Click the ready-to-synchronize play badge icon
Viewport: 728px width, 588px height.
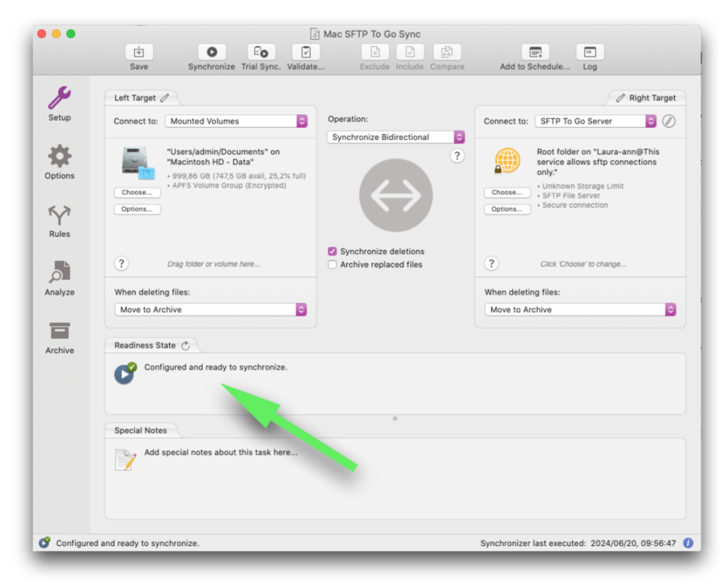pos(125,373)
